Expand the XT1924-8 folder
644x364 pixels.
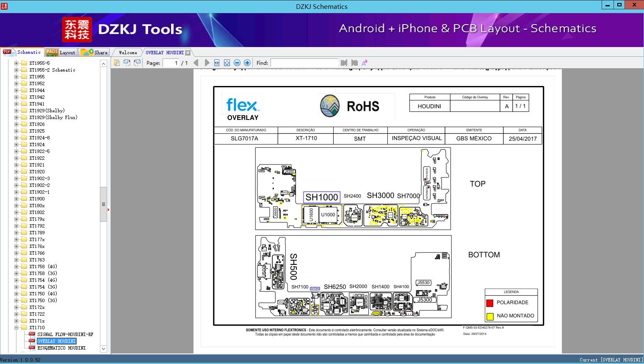[17, 138]
